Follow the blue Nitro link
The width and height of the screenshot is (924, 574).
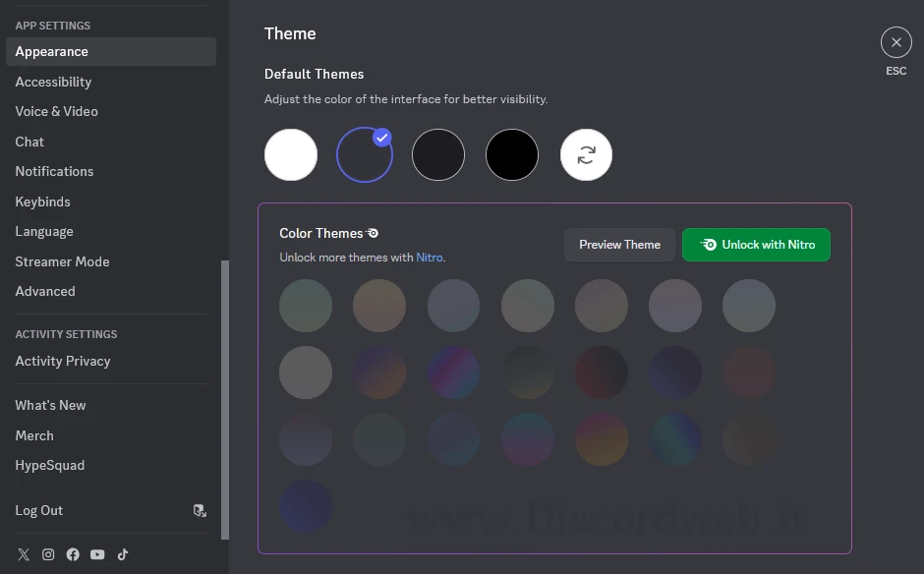click(x=429, y=258)
